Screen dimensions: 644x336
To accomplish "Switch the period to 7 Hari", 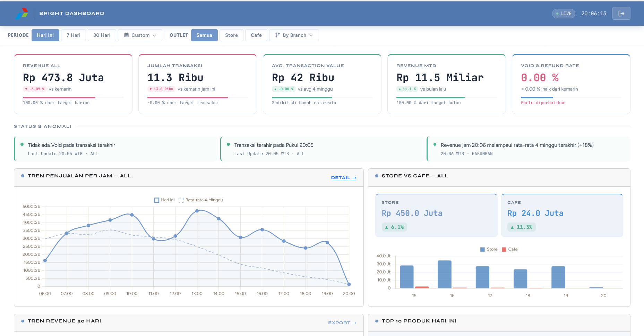I will tap(74, 35).
